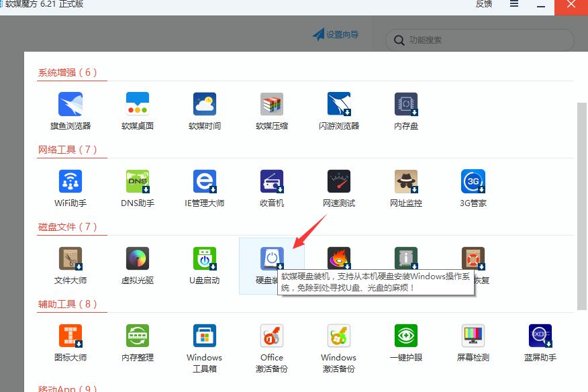Open the 设置向导 setup wizard
The width and height of the screenshot is (588, 392).
tap(336, 34)
